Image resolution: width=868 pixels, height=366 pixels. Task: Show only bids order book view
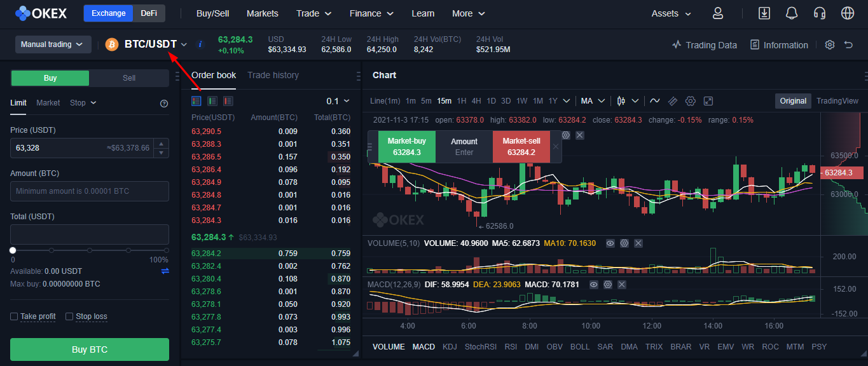pyautogui.click(x=212, y=101)
